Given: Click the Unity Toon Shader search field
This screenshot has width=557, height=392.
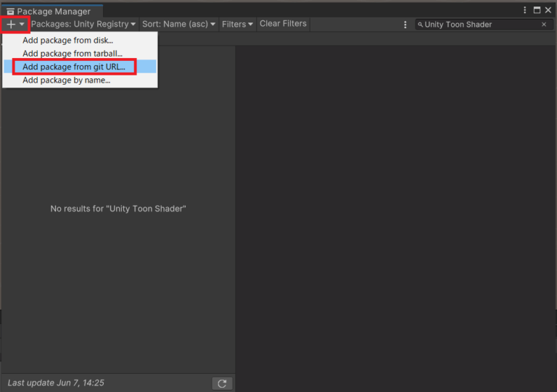Looking at the screenshot, I should 479,25.
